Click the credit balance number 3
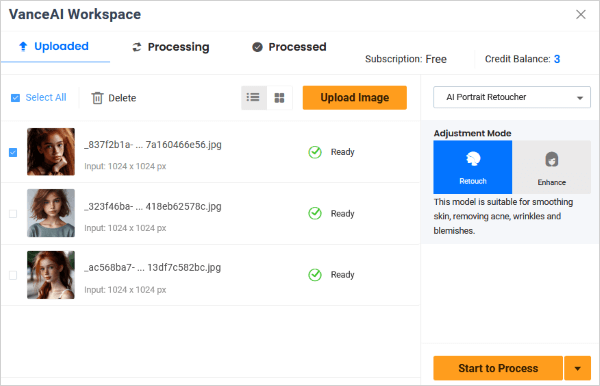 [x=557, y=59]
